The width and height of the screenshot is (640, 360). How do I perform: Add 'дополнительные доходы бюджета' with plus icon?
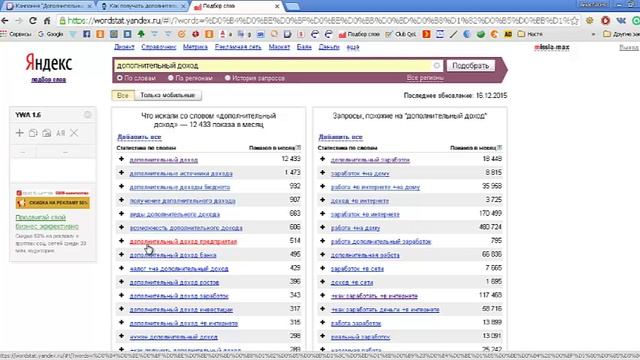121,187
